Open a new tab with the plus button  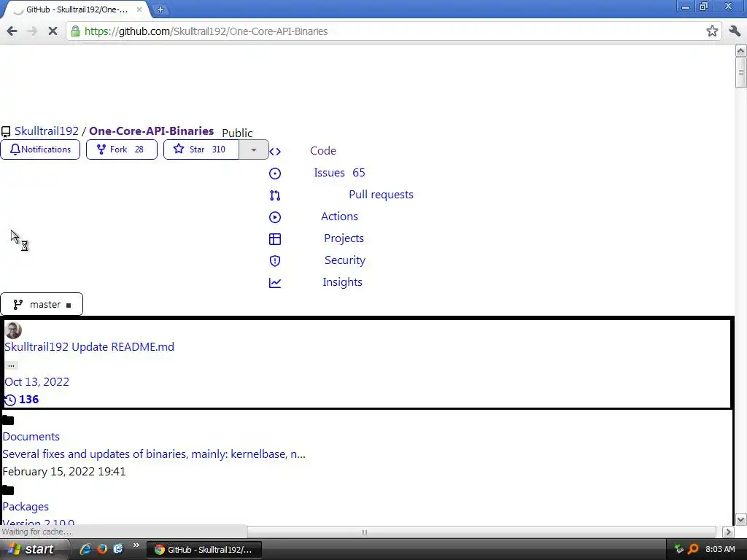click(x=160, y=9)
